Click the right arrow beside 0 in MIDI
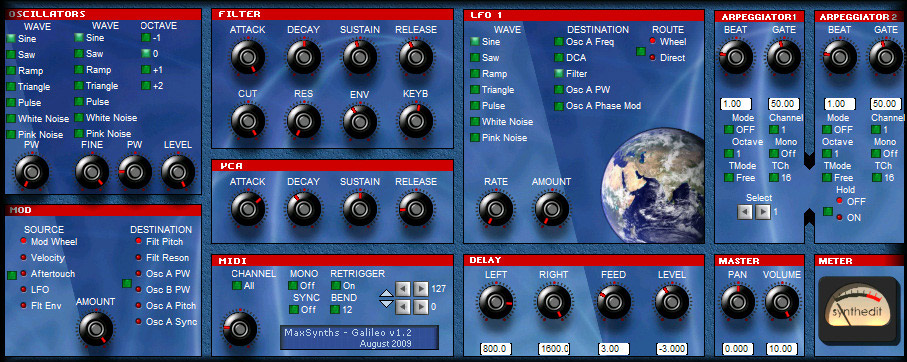This screenshot has height=362, width=907. [x=421, y=306]
